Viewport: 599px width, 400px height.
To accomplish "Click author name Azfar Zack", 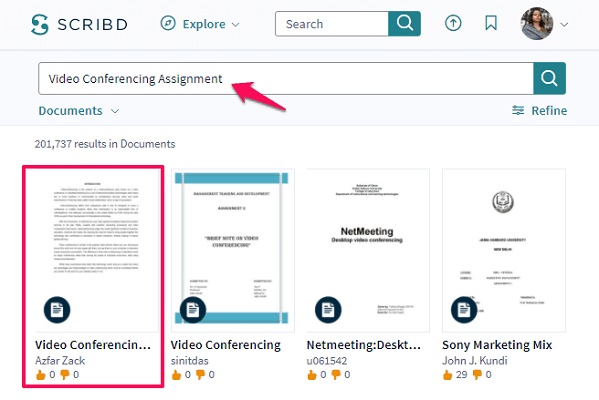I will tap(60, 360).
